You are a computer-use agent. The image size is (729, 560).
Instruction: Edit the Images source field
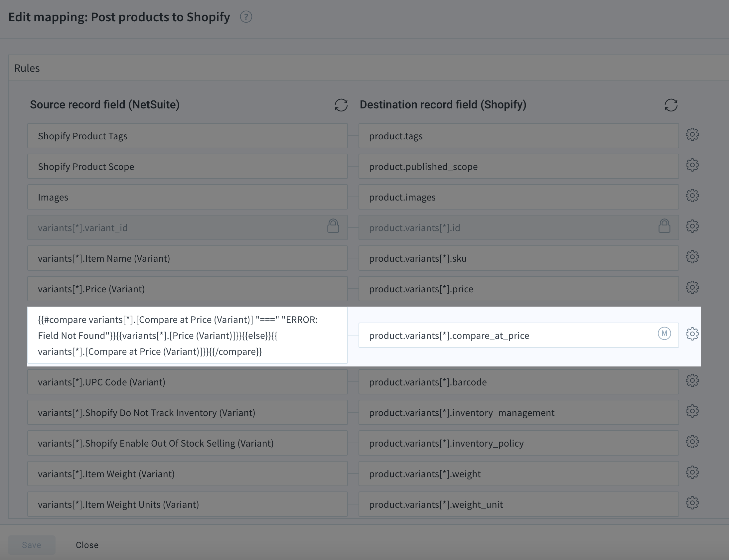[x=187, y=197]
